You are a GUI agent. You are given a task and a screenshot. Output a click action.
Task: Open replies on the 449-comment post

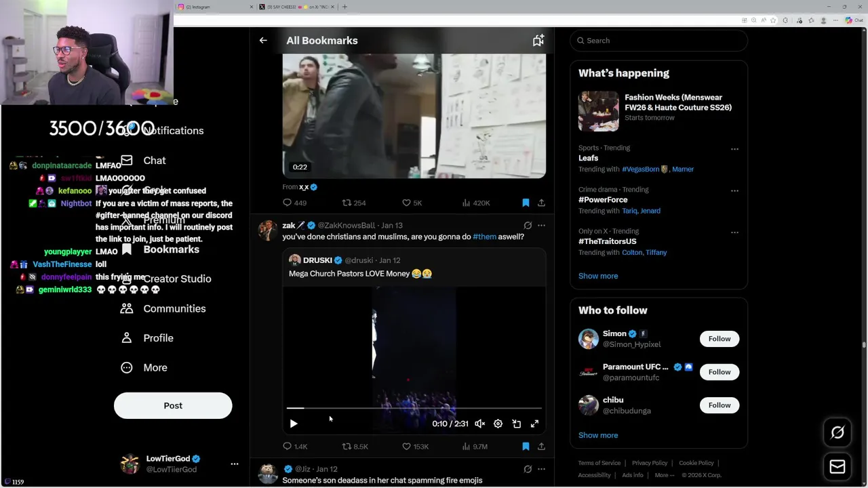pos(294,203)
